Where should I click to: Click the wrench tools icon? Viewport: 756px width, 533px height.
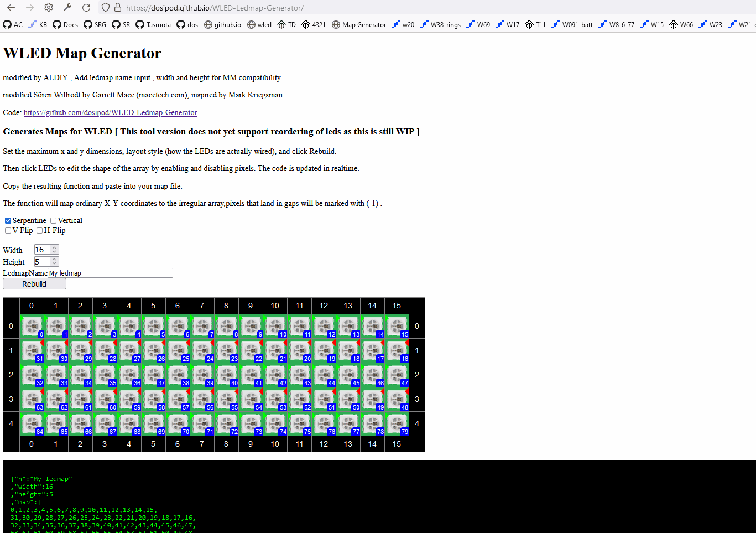67,8
